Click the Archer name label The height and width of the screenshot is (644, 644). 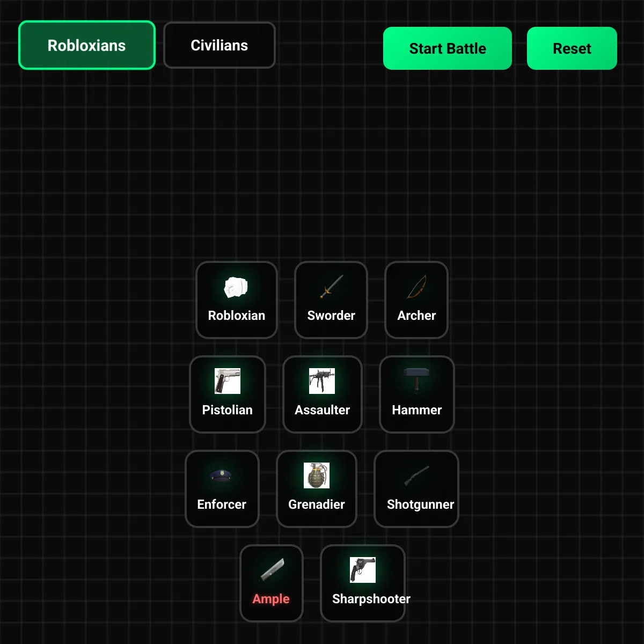416,316
